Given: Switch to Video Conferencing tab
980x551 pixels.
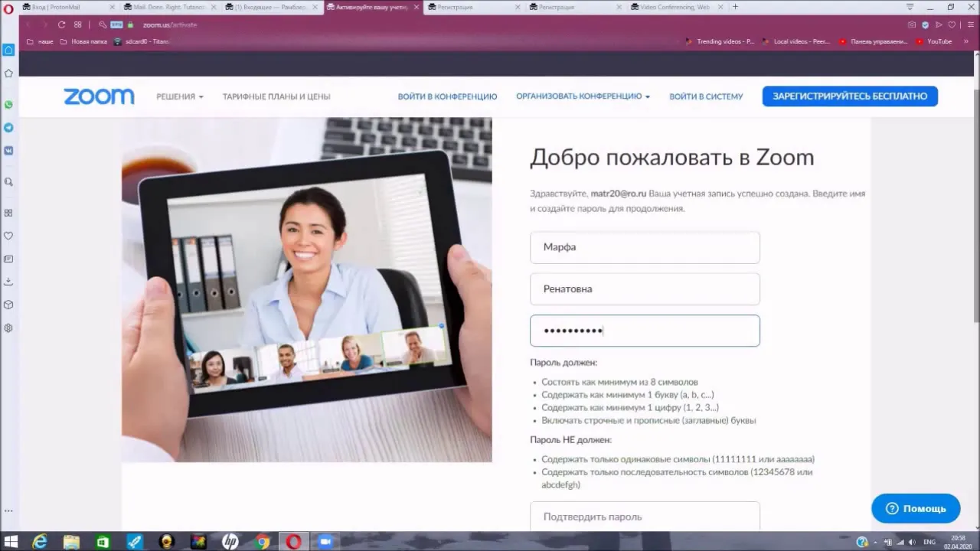Looking at the screenshot, I should click(675, 7).
